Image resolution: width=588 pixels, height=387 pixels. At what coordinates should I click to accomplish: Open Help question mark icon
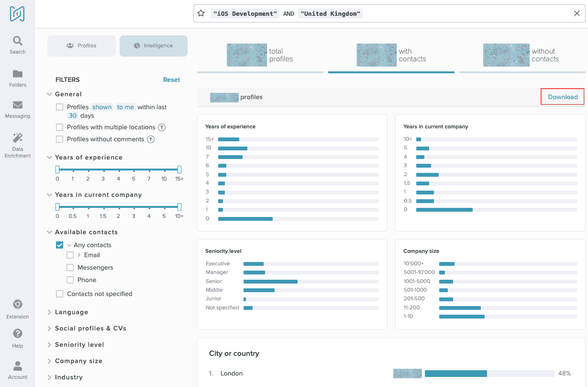[18, 338]
